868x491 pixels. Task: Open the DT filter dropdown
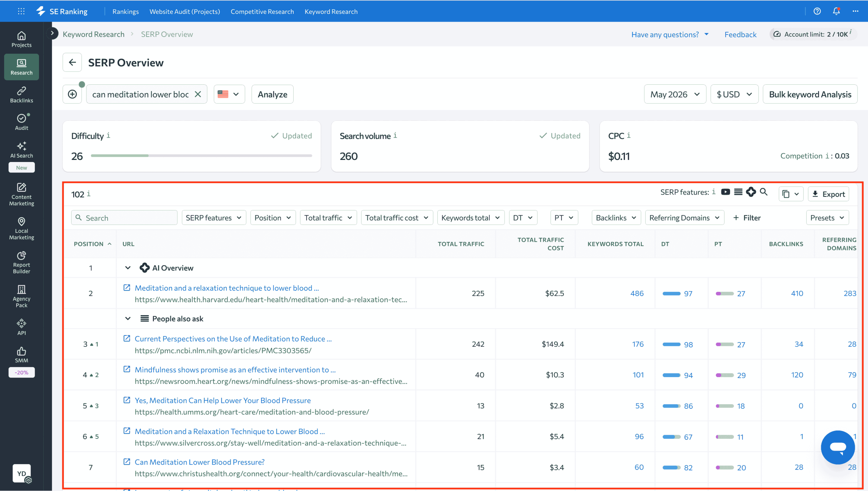coord(523,218)
